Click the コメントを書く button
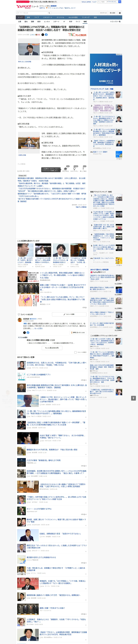 [x=69, y=314]
